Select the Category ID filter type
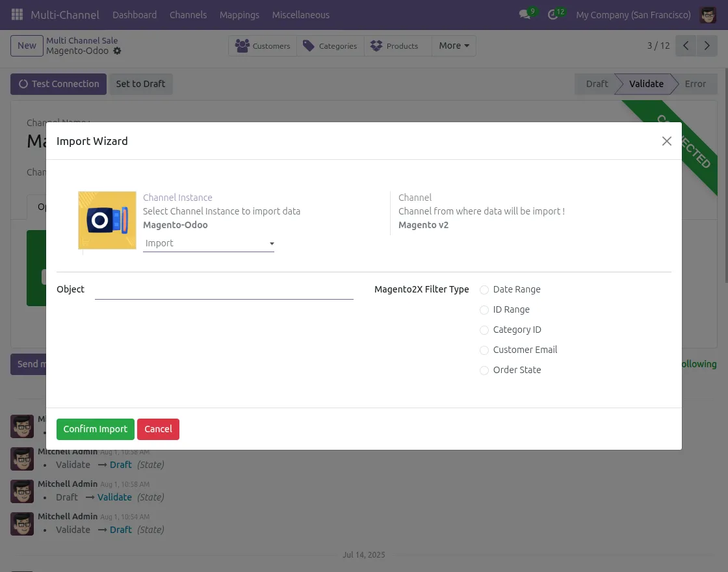 click(484, 330)
